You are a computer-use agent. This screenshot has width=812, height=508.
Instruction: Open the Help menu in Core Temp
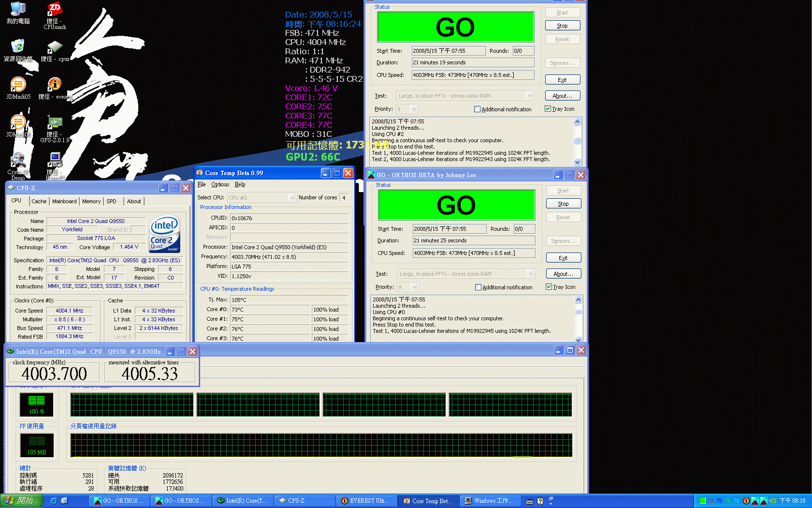[240, 184]
